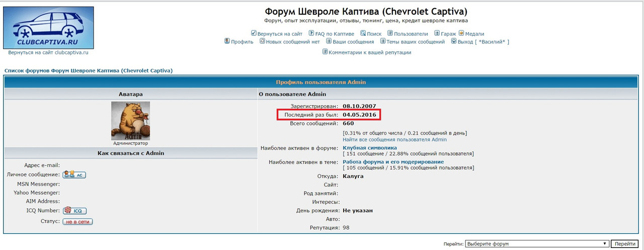Viewport: 644px width, 250px height.
Task: Click statistic '[ 105 сообщений / 15.91% сообщений пользователя]'
Action: point(408,167)
